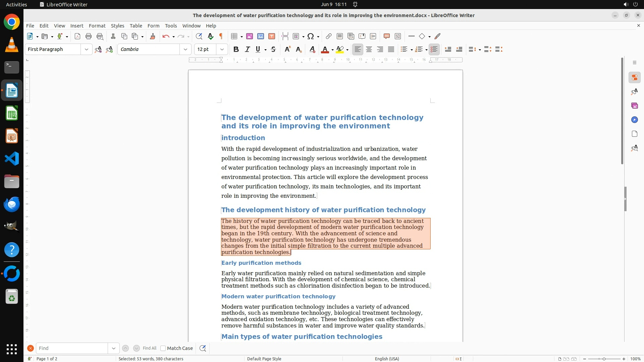Screen dimensions: 644x362
Task: Apply Strikethrough formatting
Action: [273, 49]
